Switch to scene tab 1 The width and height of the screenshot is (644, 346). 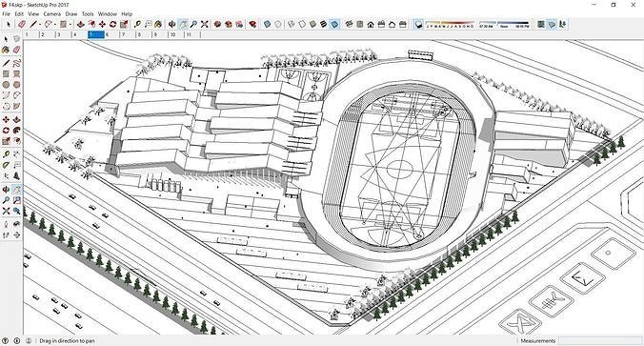coord(31,34)
